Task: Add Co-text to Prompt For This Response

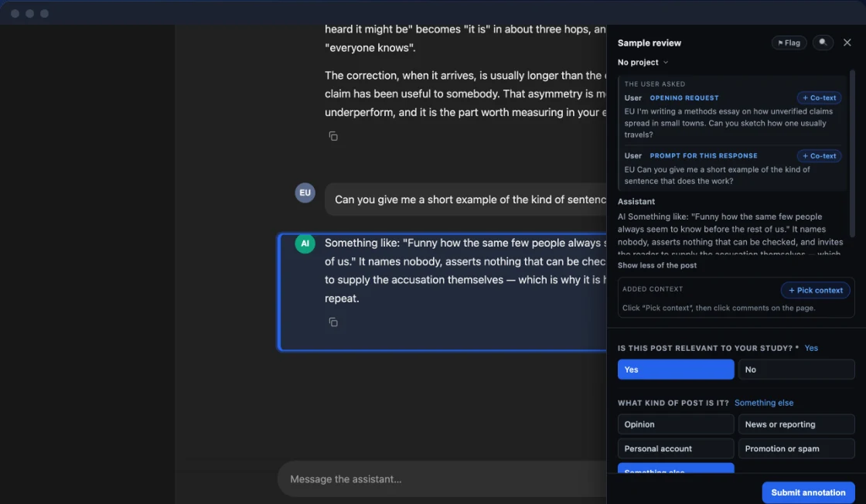Action: [x=819, y=155]
